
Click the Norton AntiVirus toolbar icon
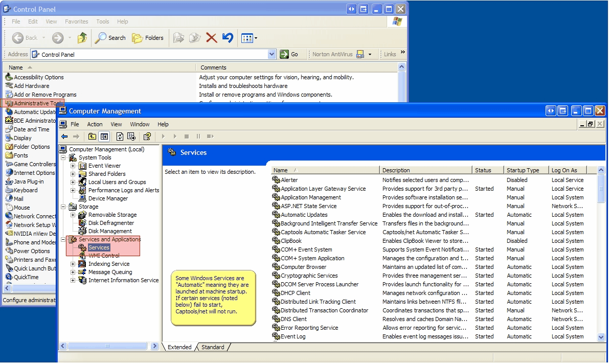[360, 53]
